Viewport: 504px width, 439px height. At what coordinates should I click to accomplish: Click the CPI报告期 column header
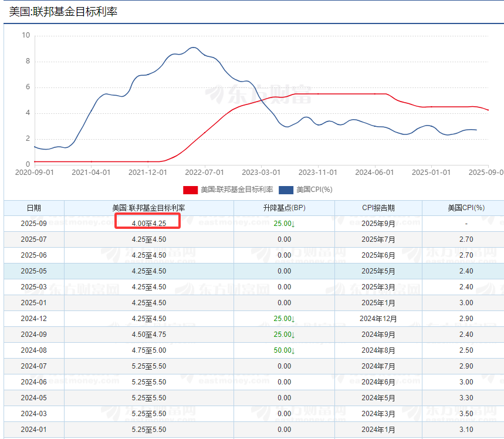[x=378, y=208]
